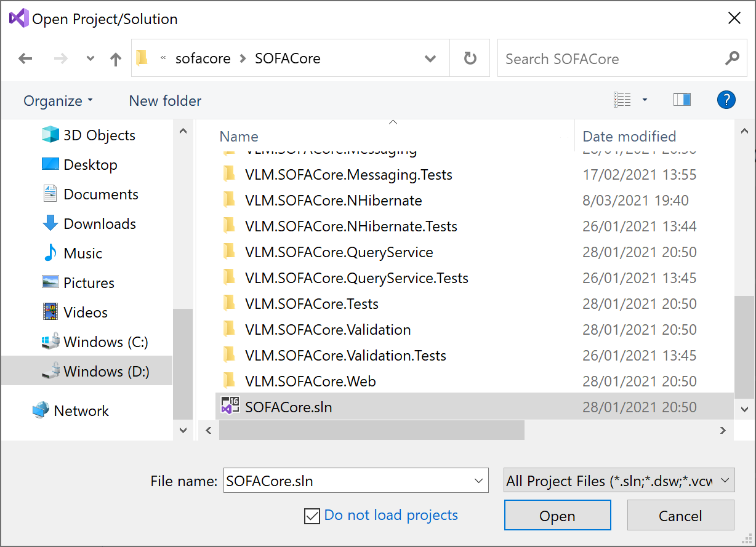This screenshot has height=547, width=756.
Task: Click the Forward navigation arrow
Action: (x=61, y=58)
